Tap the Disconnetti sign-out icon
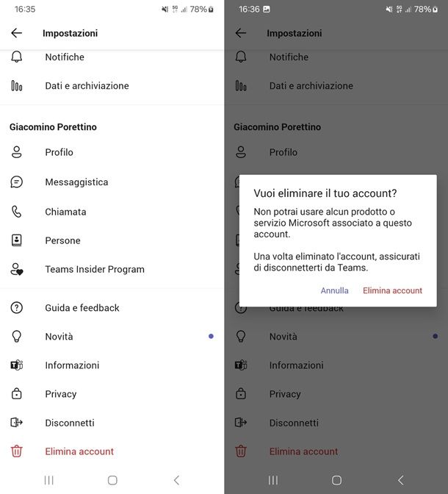The width and height of the screenshot is (448, 494). pyautogui.click(x=17, y=423)
